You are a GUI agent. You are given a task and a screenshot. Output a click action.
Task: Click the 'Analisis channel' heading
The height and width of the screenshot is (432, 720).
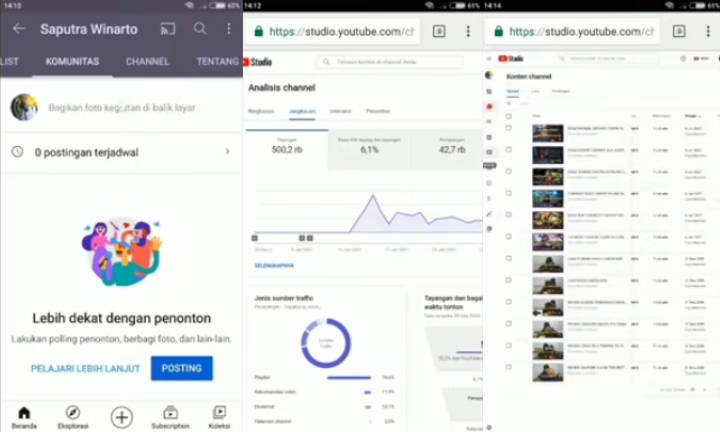[x=281, y=88]
